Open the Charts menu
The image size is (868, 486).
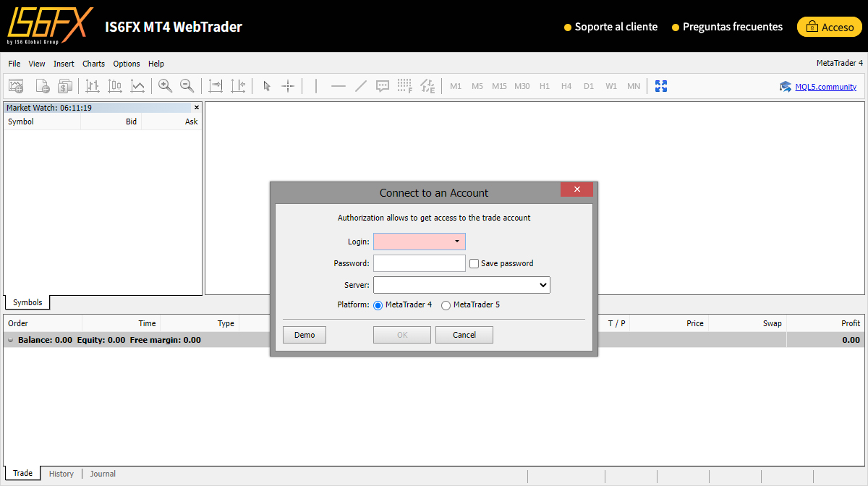click(x=93, y=64)
